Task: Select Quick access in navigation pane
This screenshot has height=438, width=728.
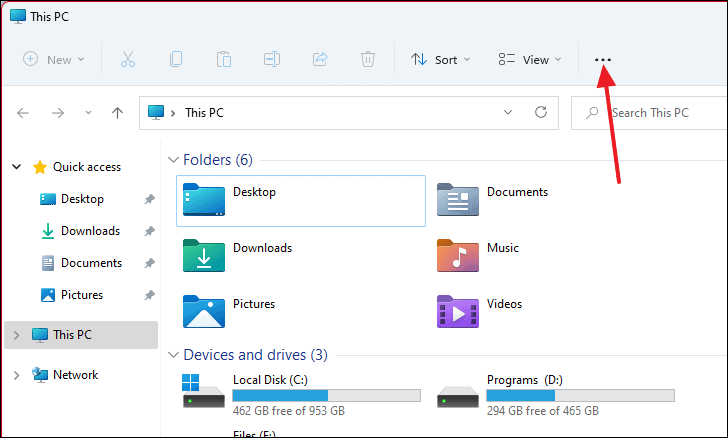Action: [87, 167]
